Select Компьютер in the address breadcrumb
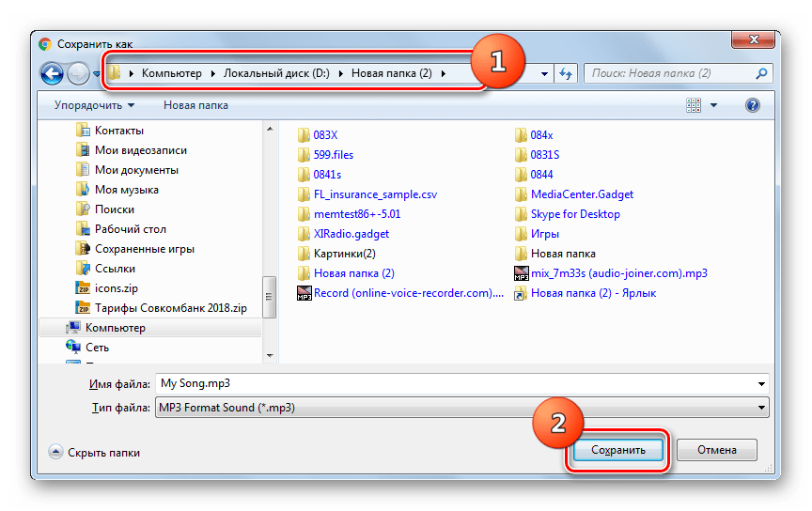The height and width of the screenshot is (511, 812). (172, 73)
